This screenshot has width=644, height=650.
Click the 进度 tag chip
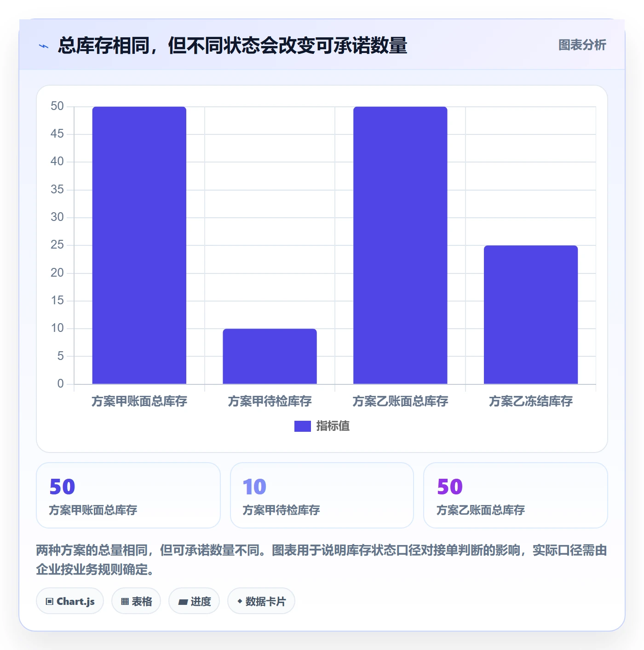pos(194,601)
